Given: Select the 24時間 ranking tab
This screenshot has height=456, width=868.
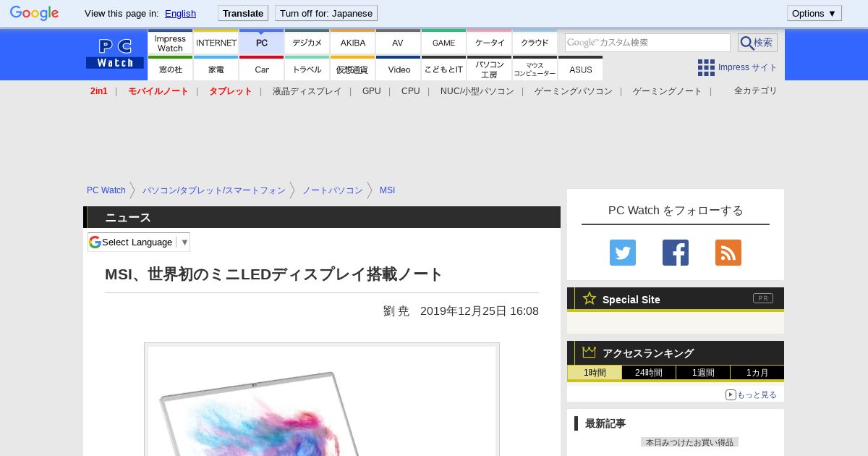Looking at the screenshot, I should click(x=649, y=373).
